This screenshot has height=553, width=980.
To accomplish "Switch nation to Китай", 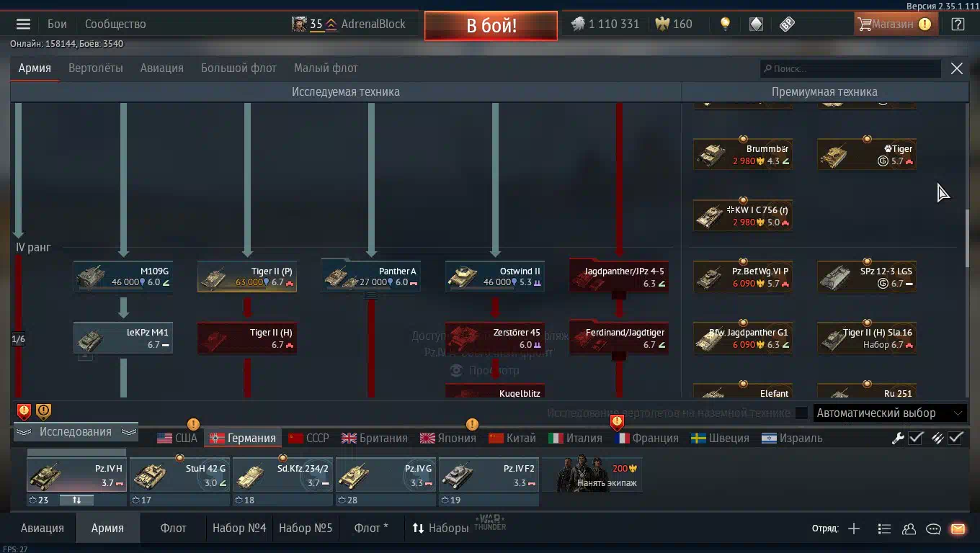I will click(x=512, y=438).
